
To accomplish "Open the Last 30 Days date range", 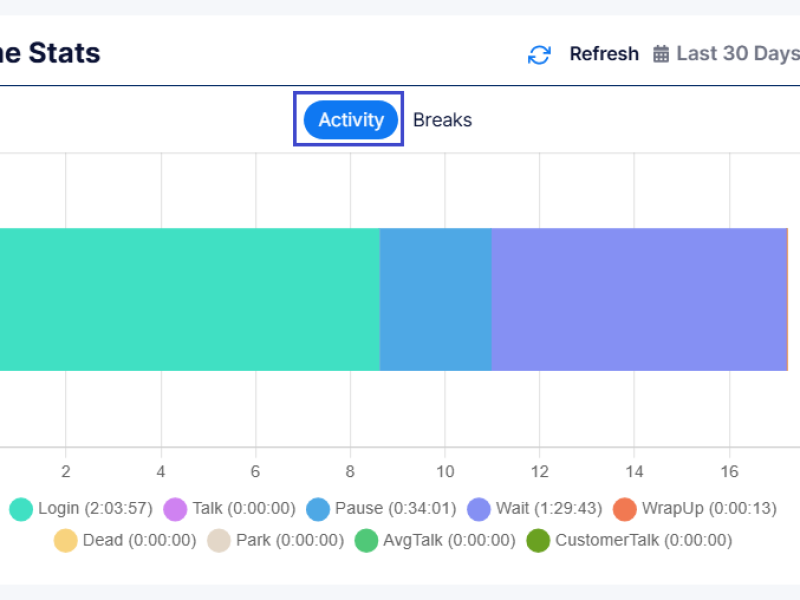I will click(738, 54).
